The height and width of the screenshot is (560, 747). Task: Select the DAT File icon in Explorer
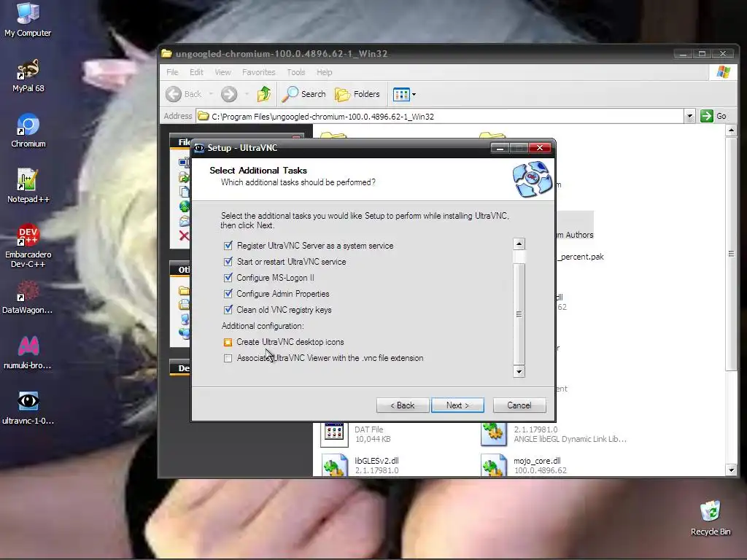tap(334, 434)
